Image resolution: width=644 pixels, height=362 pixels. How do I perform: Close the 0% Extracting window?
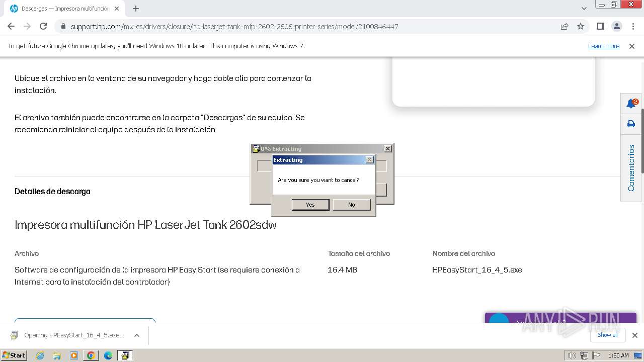[388, 149]
